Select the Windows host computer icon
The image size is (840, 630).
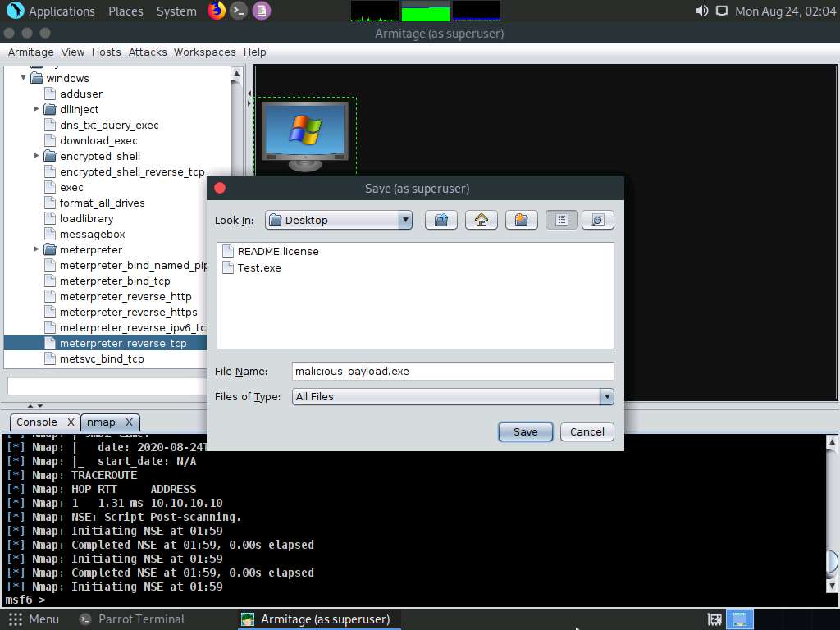[305, 136]
